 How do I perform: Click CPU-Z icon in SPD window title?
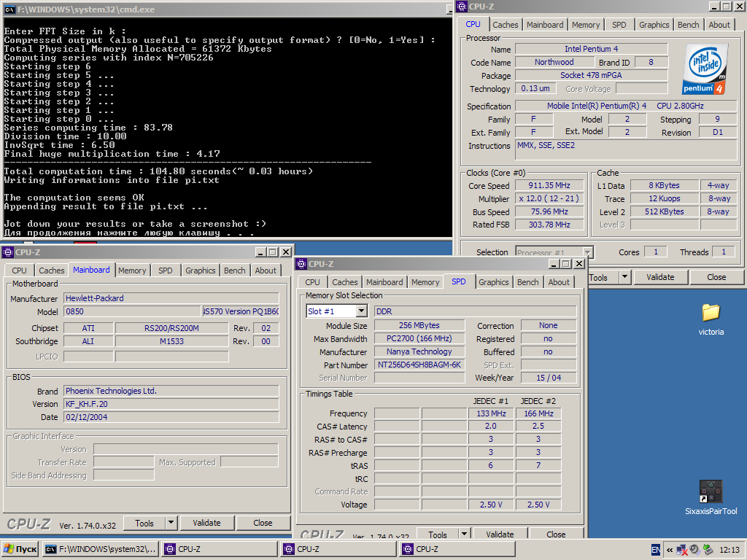pyautogui.click(x=301, y=264)
